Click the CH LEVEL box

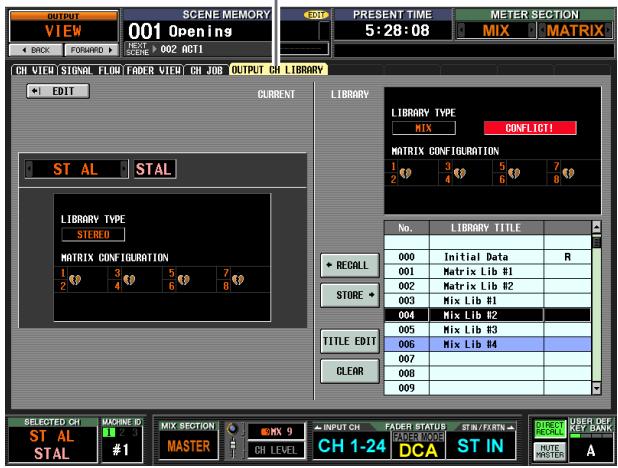(276, 450)
